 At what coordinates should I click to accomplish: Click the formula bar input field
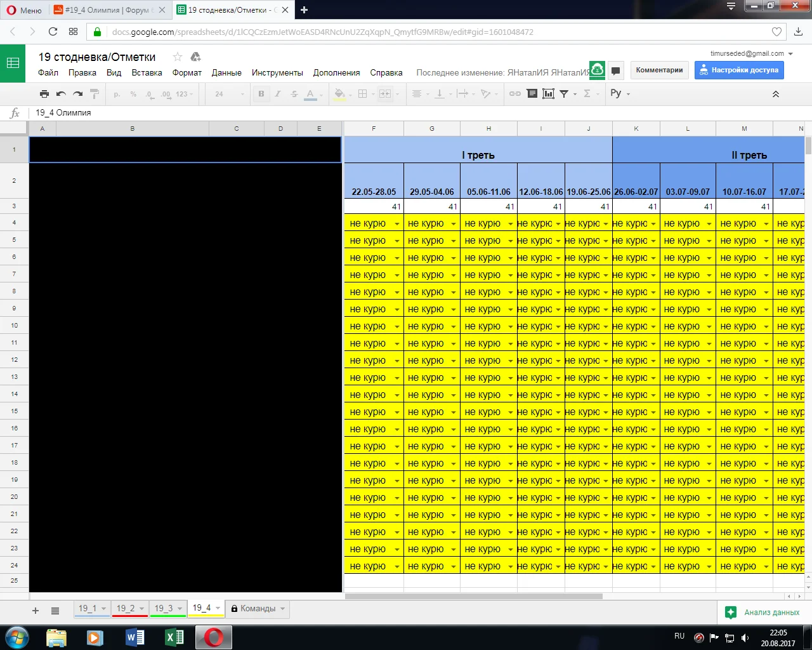tap(190, 113)
